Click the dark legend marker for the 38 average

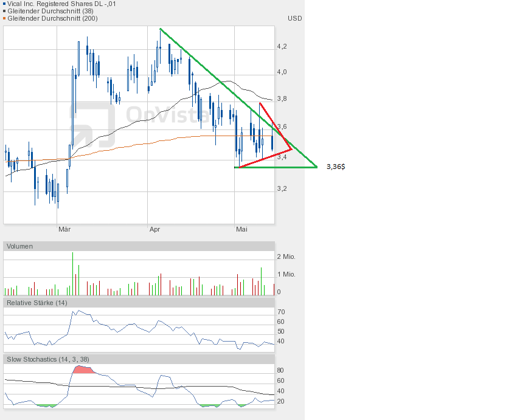4,11
